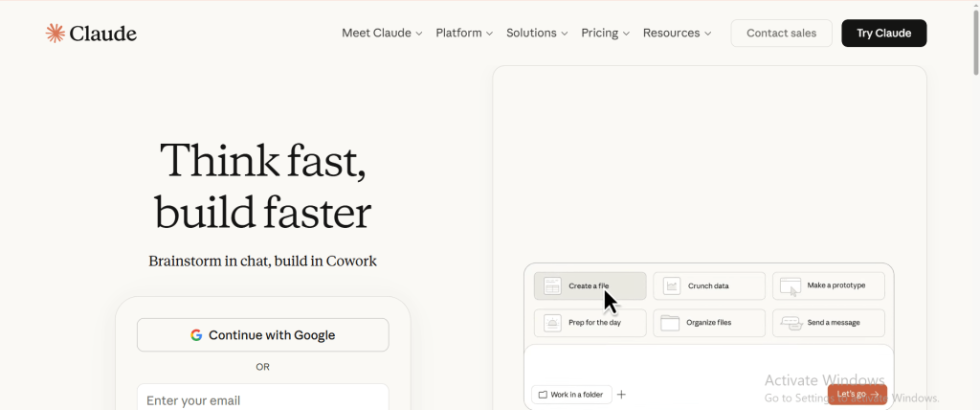Image resolution: width=980 pixels, height=410 pixels.
Task: Select the Organize files card
Action: pos(709,323)
